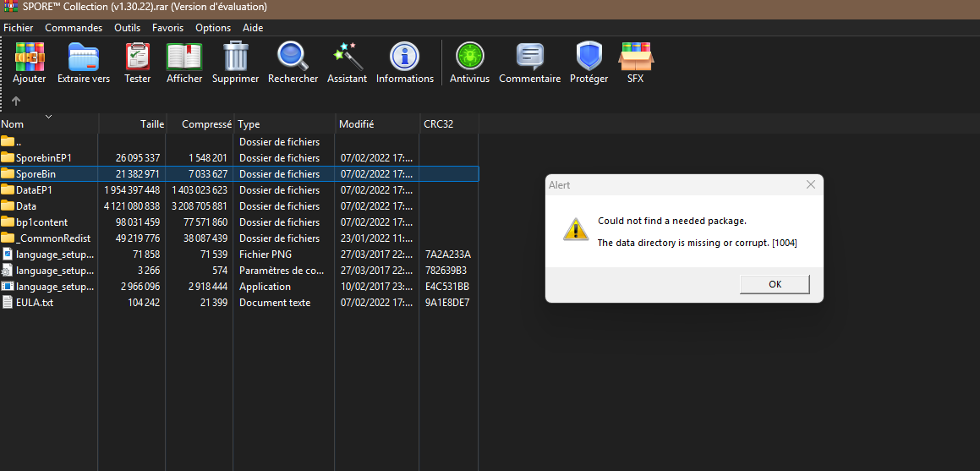
Task: Click the Extraire vers toolbar icon
Action: (83, 56)
